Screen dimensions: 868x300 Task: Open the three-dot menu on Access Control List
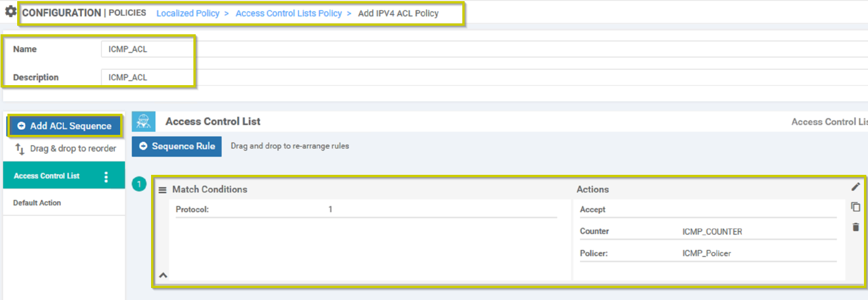[x=106, y=177]
